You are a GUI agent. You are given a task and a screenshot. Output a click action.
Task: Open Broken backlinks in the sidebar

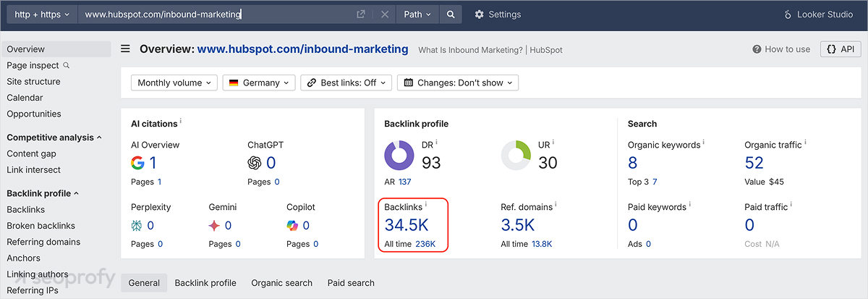coord(41,226)
